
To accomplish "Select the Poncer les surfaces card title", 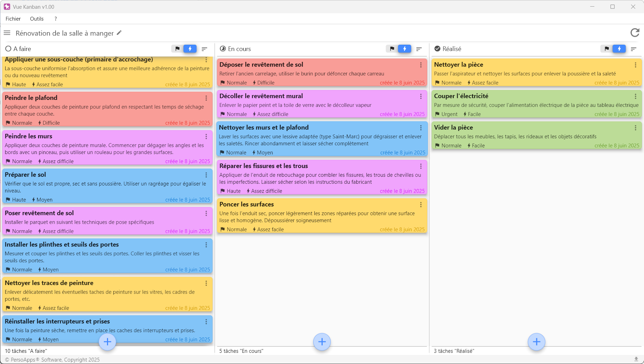I will 246,204.
